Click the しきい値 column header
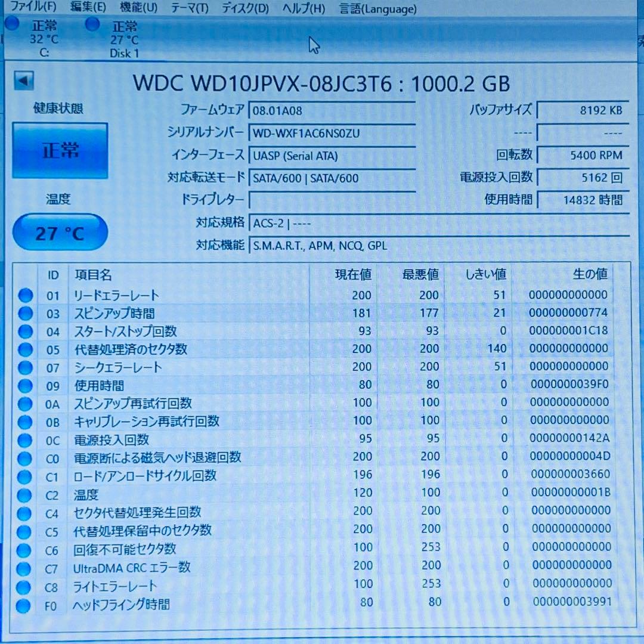This screenshot has width=644, height=644. (x=485, y=274)
